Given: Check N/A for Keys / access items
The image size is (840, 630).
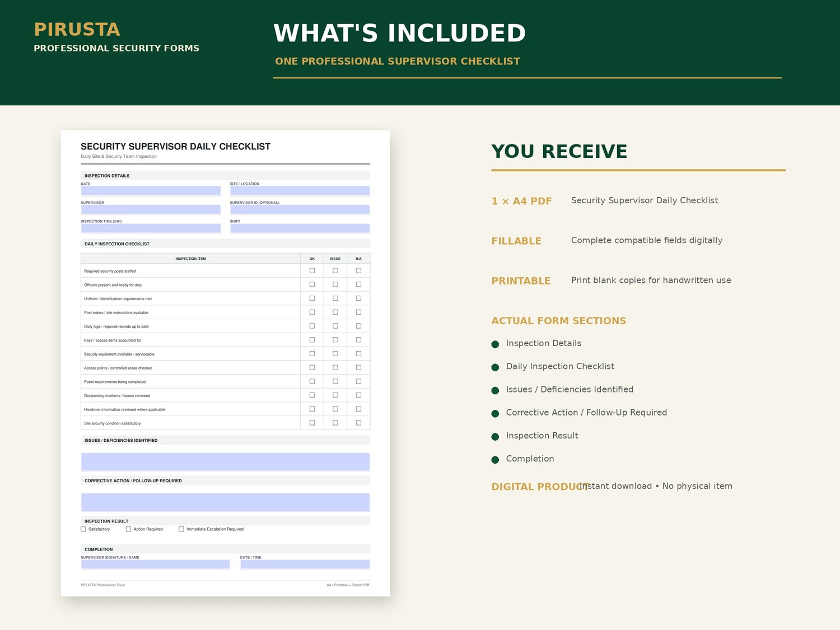Looking at the screenshot, I should coord(358,340).
